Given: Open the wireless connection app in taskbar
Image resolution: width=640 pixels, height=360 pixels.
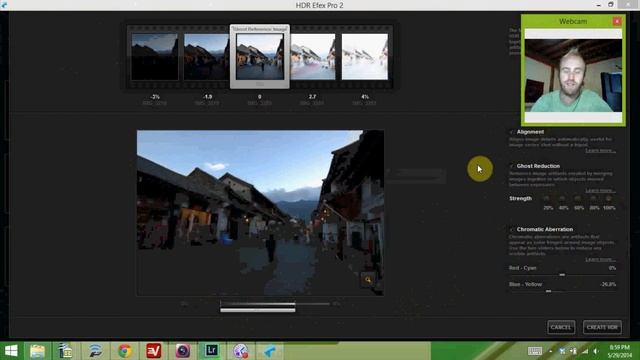Looking at the screenshot, I should (96, 351).
